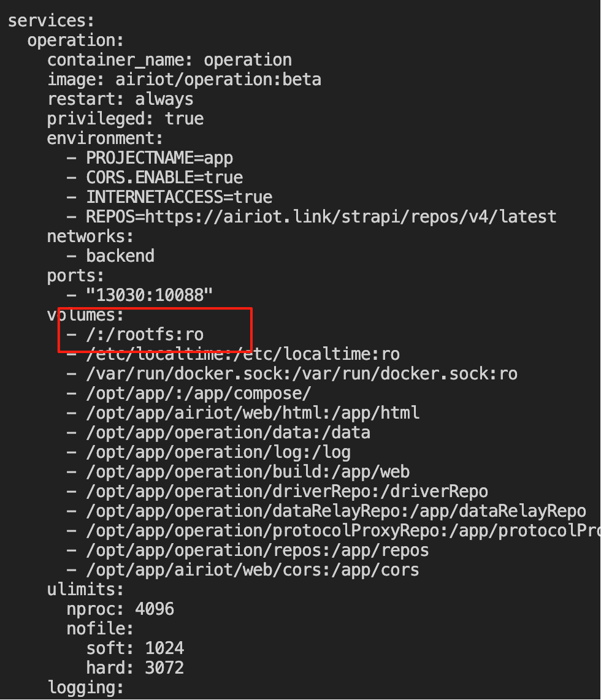Click the INTERNETACCESS=true entry
601x700 pixels.
(179, 198)
